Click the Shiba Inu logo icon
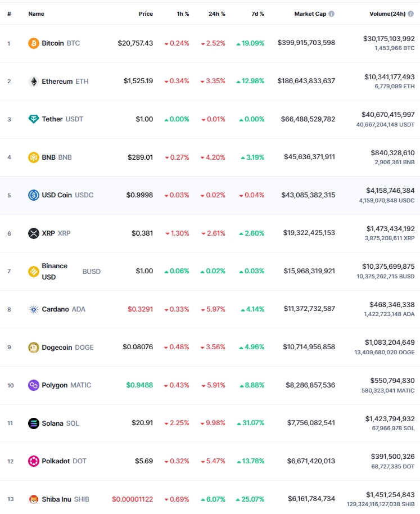Viewport: 420px width, 514px height. (x=33, y=499)
